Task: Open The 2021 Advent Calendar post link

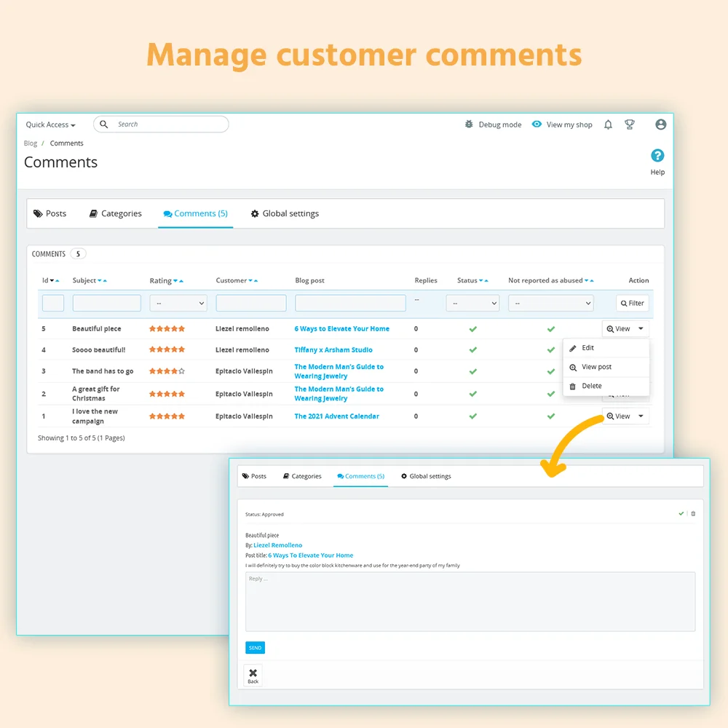Action: pos(336,416)
